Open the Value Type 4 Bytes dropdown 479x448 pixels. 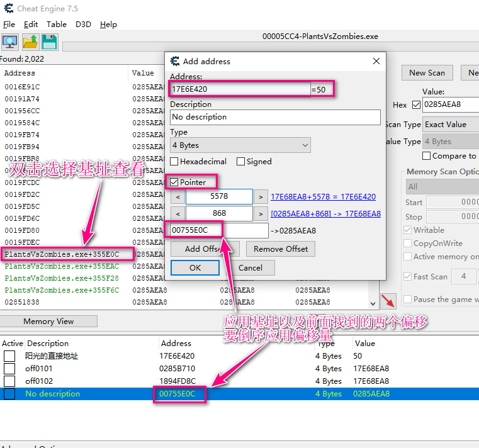point(451,142)
